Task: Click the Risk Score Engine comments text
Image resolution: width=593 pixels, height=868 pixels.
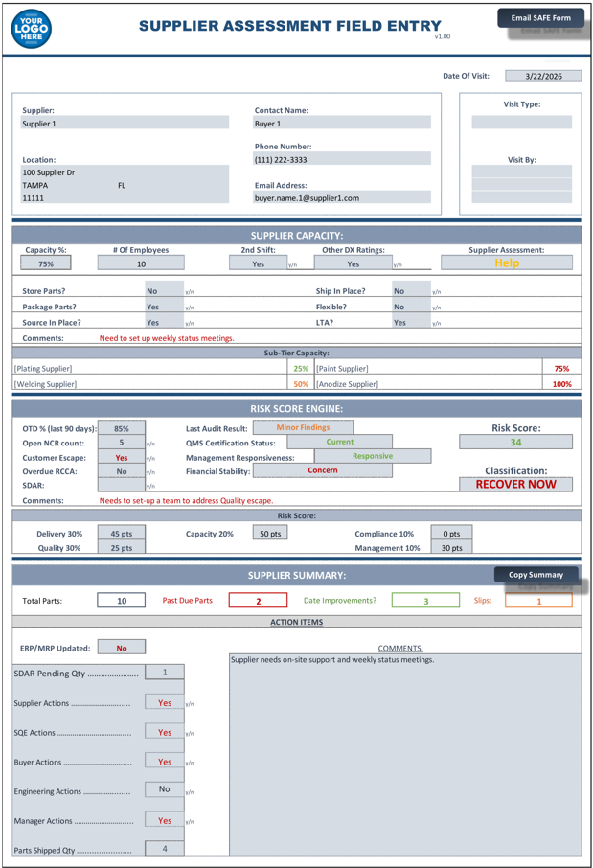Action: (186, 500)
